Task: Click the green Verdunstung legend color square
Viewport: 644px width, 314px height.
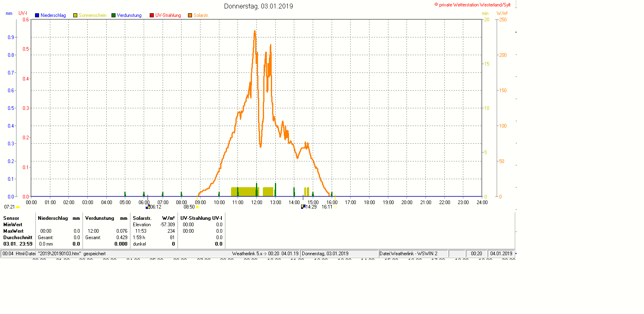Action: (114, 15)
